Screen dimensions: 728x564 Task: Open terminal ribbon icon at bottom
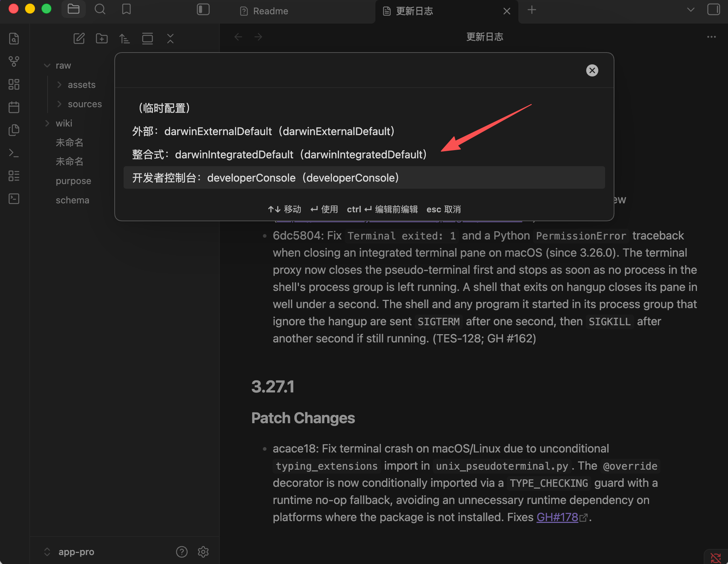tap(14, 198)
